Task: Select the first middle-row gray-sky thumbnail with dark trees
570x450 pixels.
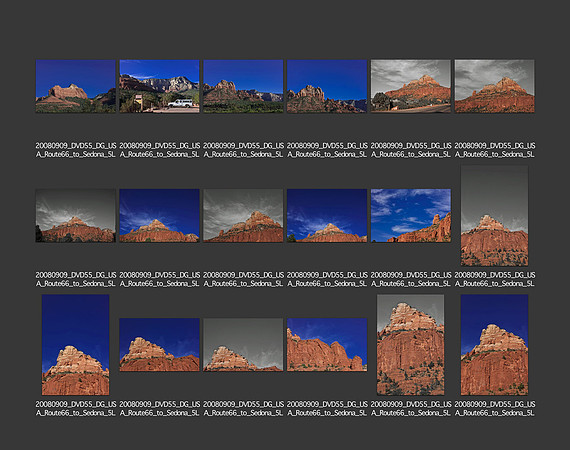Action: 76,216
